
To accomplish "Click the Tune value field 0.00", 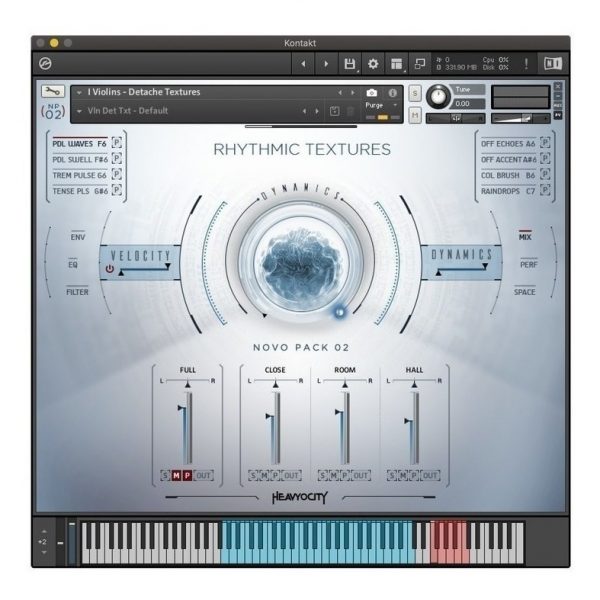I will (x=468, y=104).
